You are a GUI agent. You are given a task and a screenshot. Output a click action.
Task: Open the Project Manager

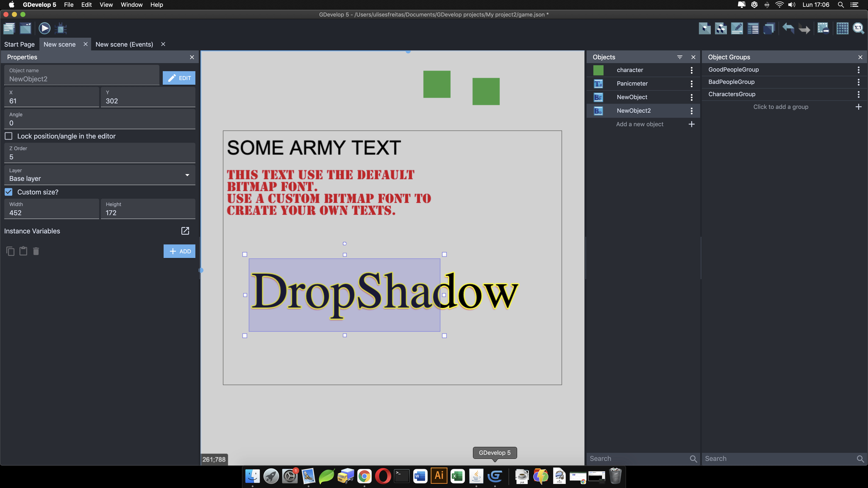(x=9, y=28)
